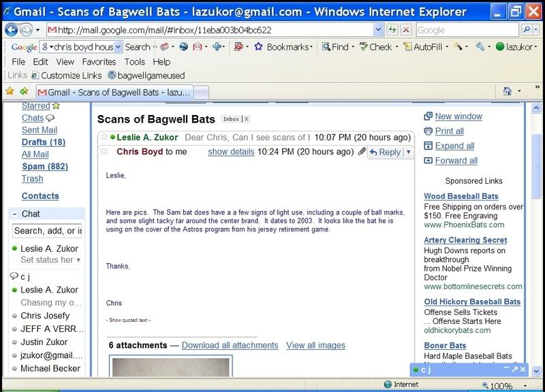Click the vertical scrollbar down arrow
The height and width of the screenshot is (392, 545).
(x=536, y=371)
